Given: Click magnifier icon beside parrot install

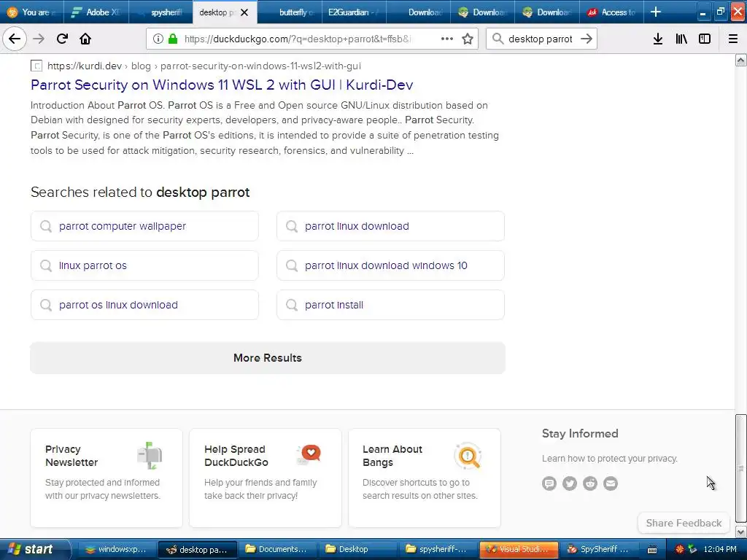Looking at the screenshot, I should [x=292, y=305].
